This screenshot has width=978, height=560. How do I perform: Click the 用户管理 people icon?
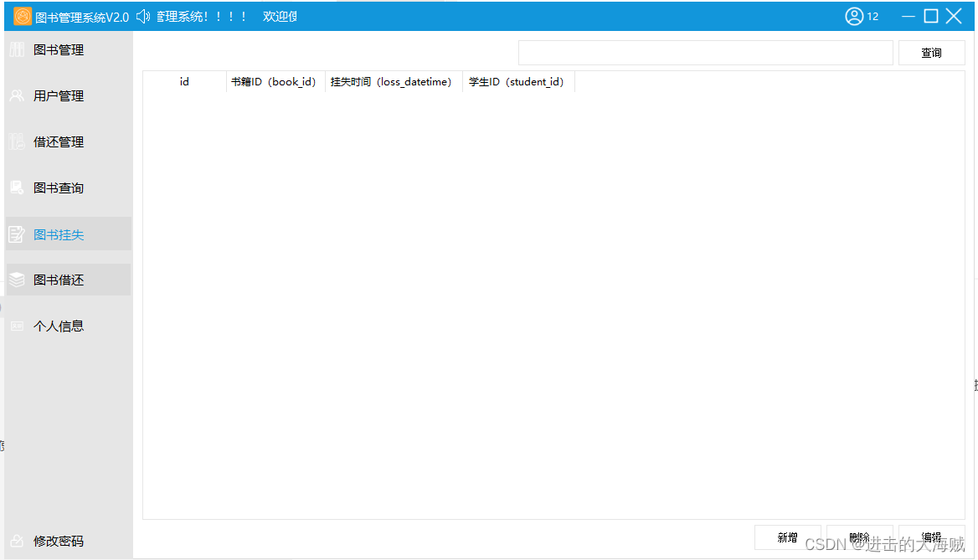17,96
